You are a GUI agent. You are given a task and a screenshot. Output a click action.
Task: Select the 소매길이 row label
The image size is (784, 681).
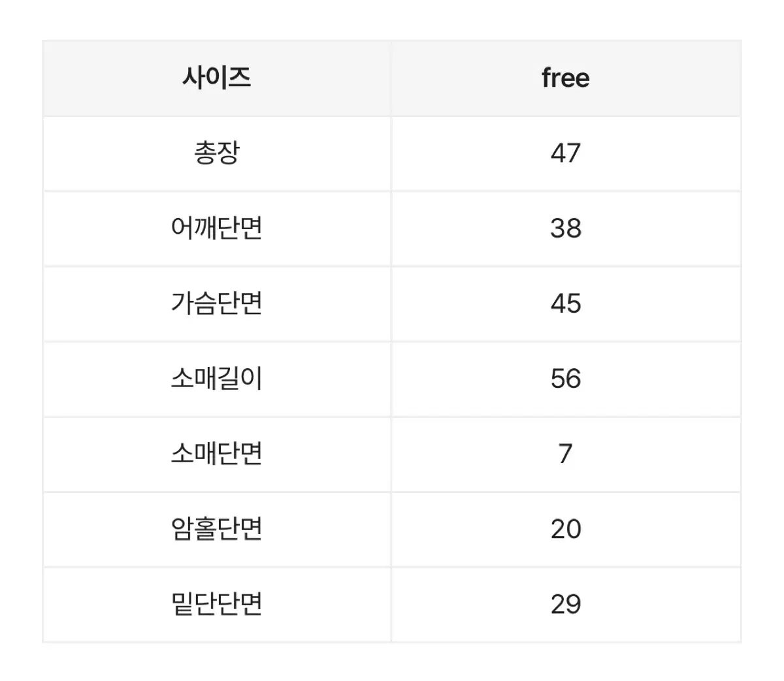click(217, 379)
